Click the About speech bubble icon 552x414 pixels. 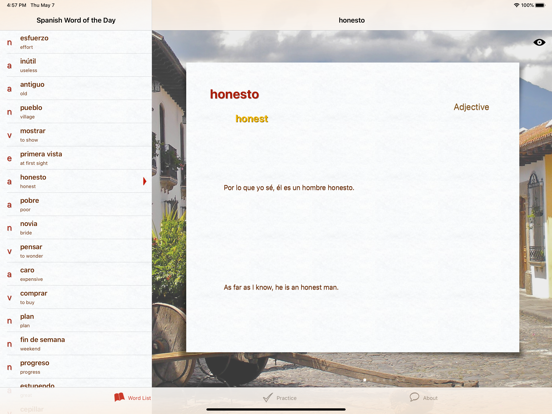414,397
